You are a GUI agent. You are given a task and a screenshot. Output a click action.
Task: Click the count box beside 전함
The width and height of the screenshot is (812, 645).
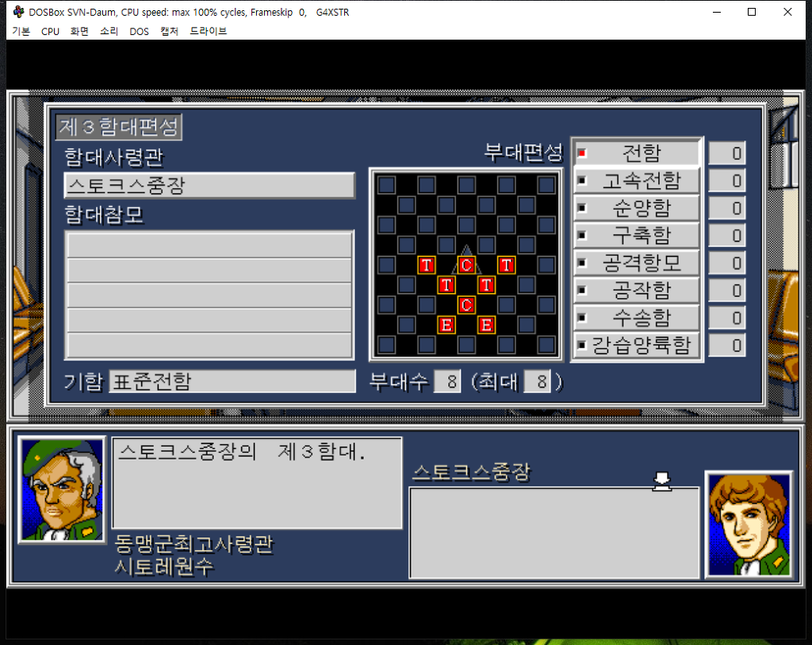[726, 153]
